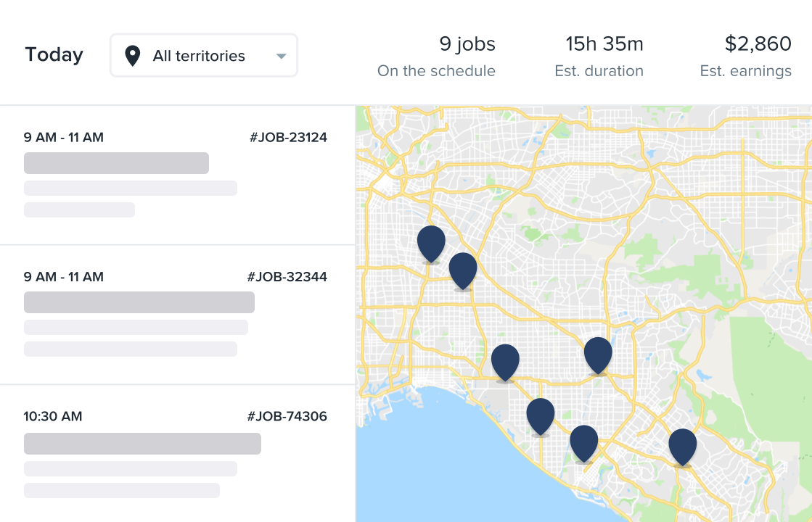Viewport: 812px width, 522px height.
Task: Select the center pin just above the coast highway
Action: click(x=505, y=360)
